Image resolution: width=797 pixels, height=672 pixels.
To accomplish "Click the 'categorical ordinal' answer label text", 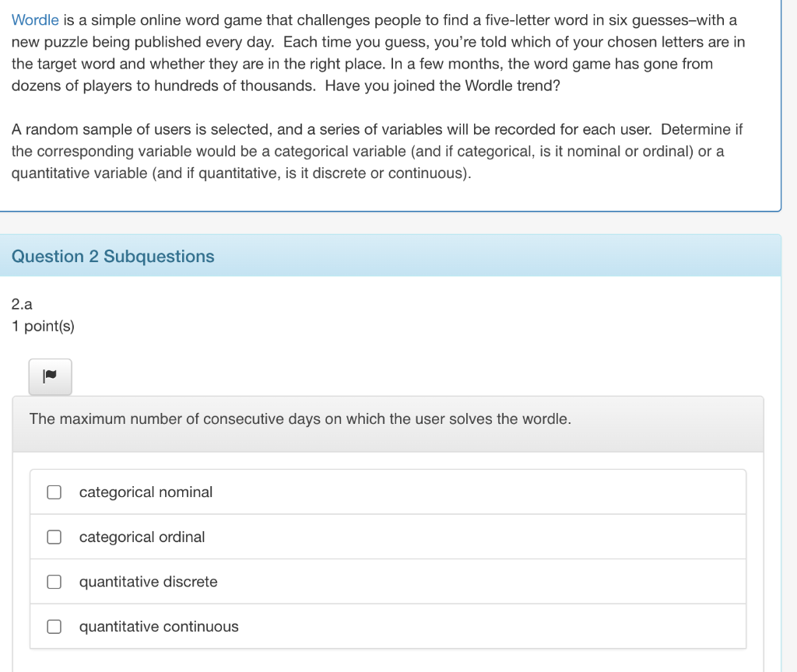I will [x=142, y=537].
